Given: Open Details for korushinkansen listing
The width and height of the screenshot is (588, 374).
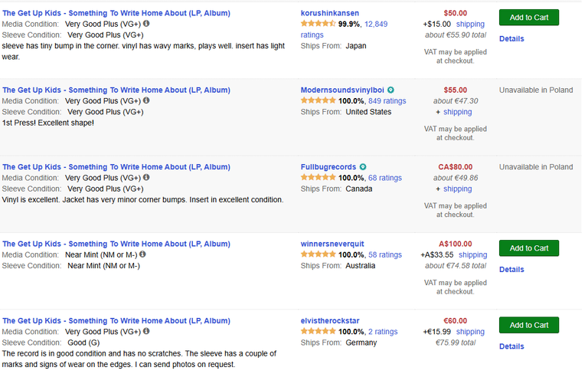Looking at the screenshot, I should 511,38.
